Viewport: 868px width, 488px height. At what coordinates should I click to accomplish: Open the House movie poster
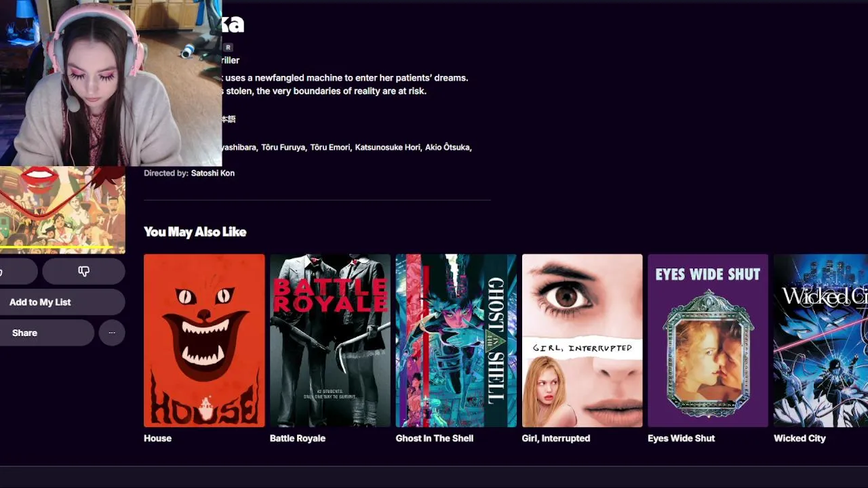click(x=204, y=340)
